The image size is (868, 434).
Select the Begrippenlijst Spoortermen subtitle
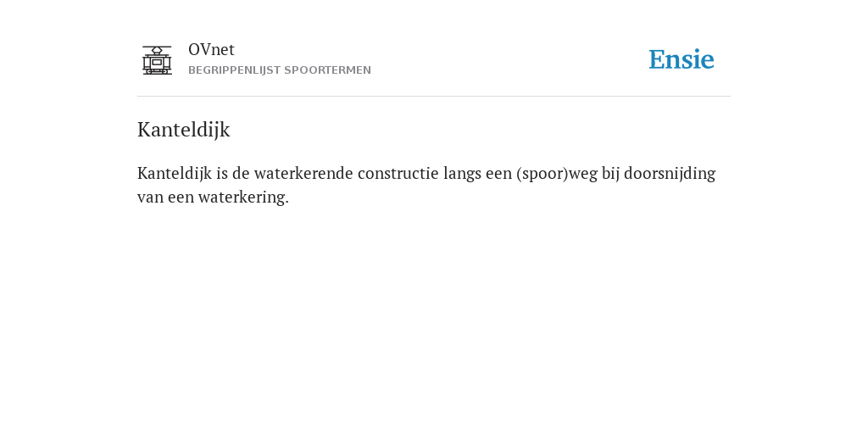point(280,70)
